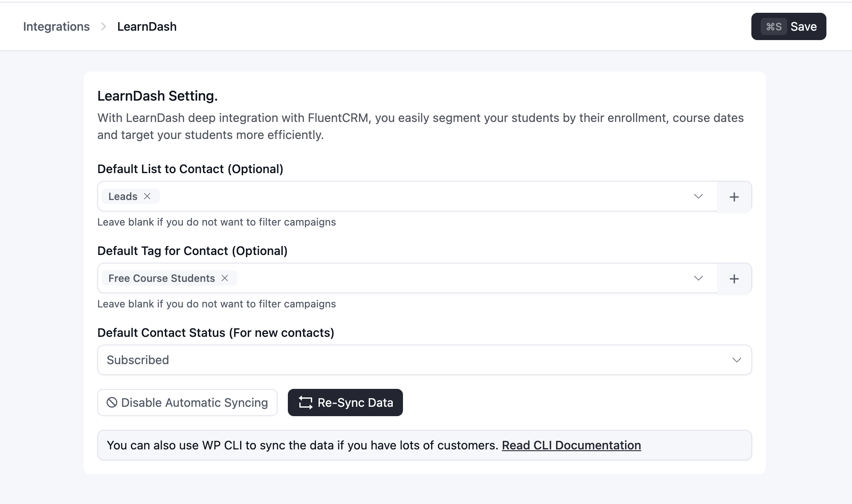Add a new list with plus icon
Screen dimensions: 852x504
coord(734,197)
